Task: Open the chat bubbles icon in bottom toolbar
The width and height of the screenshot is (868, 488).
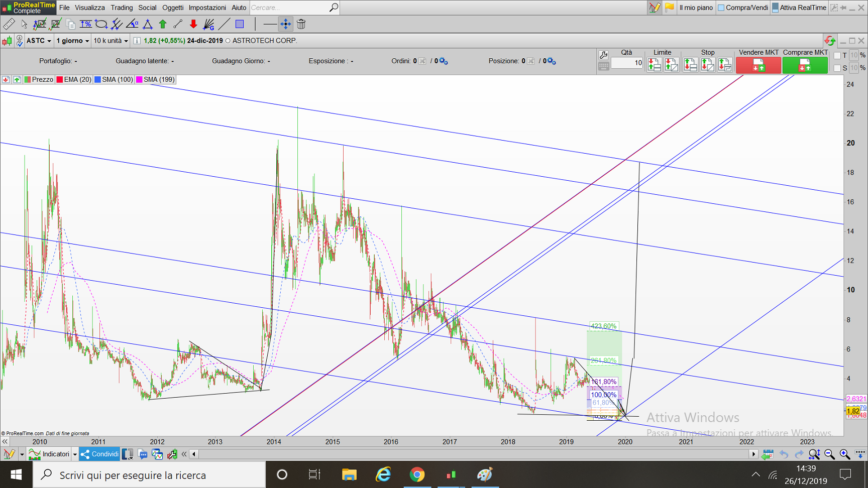Action: pos(143,454)
